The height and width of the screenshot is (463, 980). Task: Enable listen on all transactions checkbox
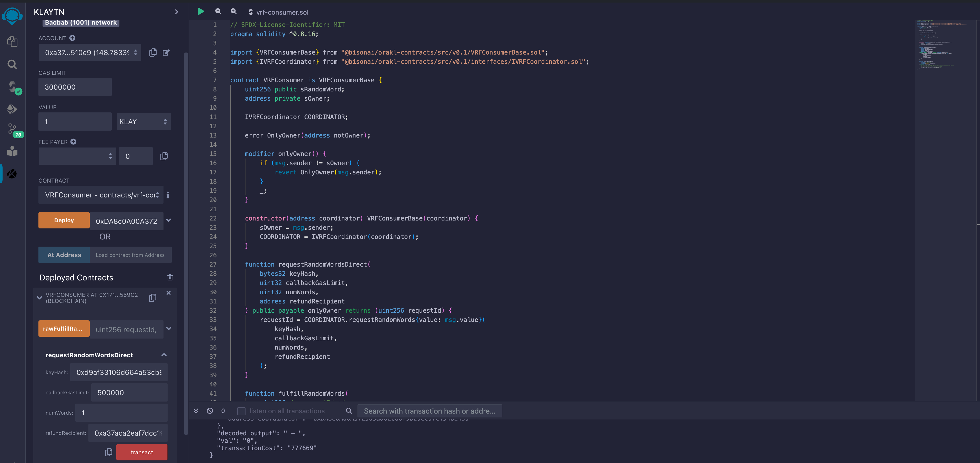241,411
